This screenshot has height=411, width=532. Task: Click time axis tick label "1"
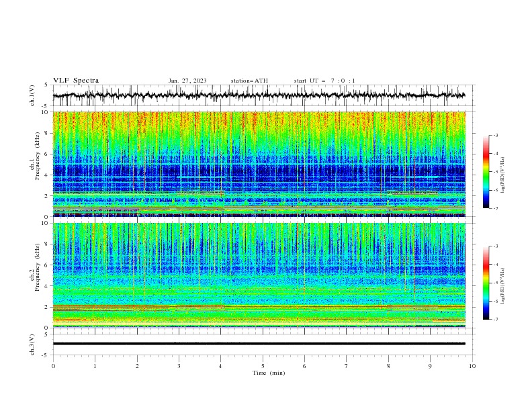click(95, 366)
